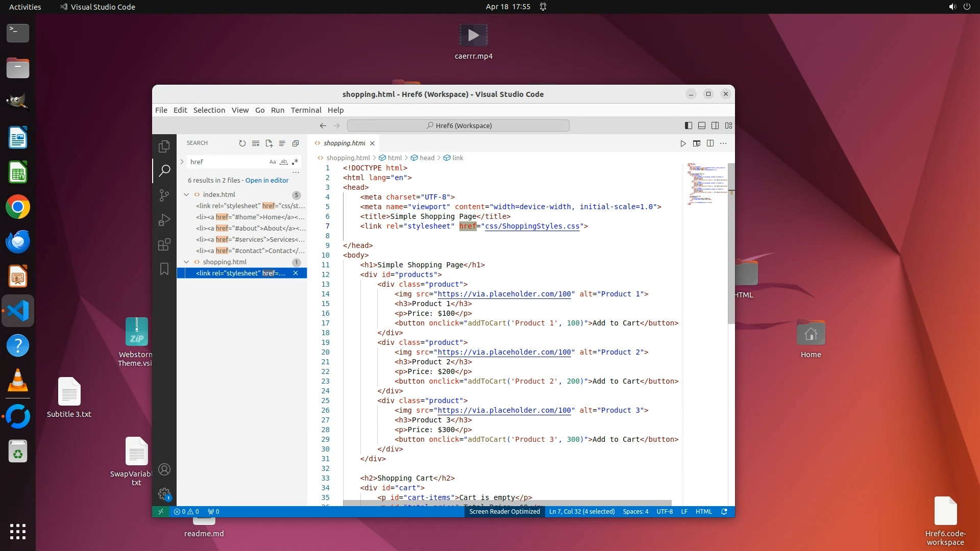The height and width of the screenshot is (551, 980).
Task: Collapse index.html search results group
Action: 186,195
